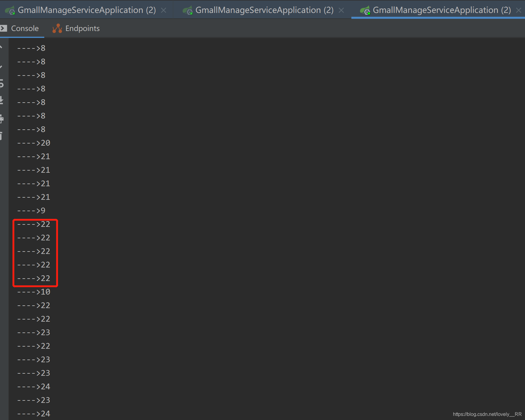
Task: Click the console line "---->9"
Action: (x=31, y=211)
